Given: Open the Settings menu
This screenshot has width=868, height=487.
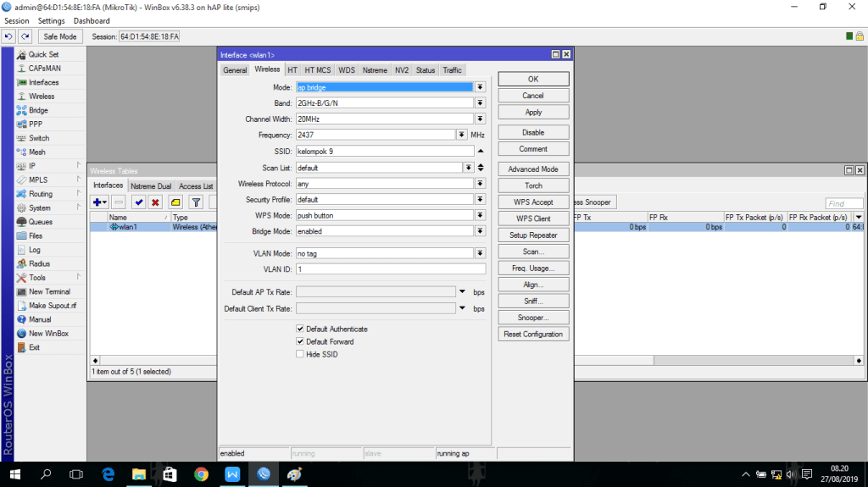Looking at the screenshot, I should click(x=51, y=20).
